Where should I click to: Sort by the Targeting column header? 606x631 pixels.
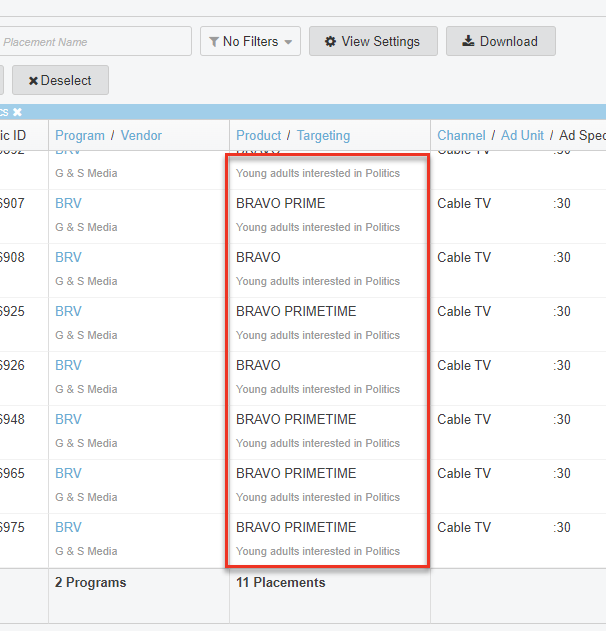point(323,136)
